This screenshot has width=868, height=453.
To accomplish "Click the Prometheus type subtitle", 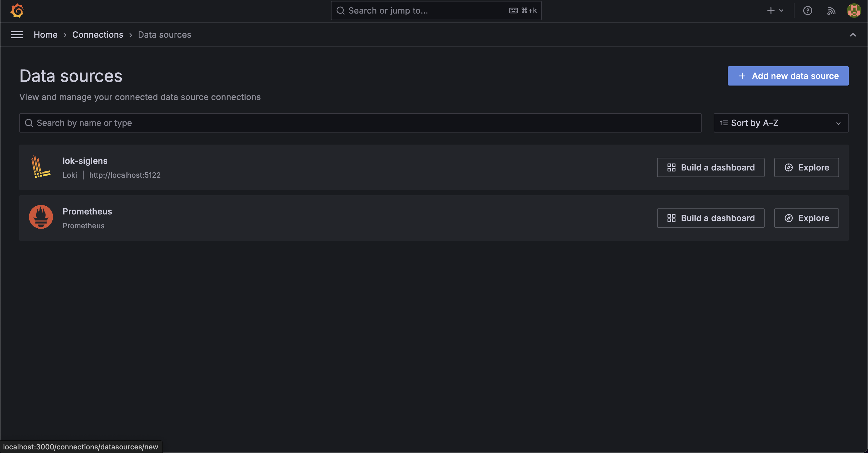I will click(83, 226).
